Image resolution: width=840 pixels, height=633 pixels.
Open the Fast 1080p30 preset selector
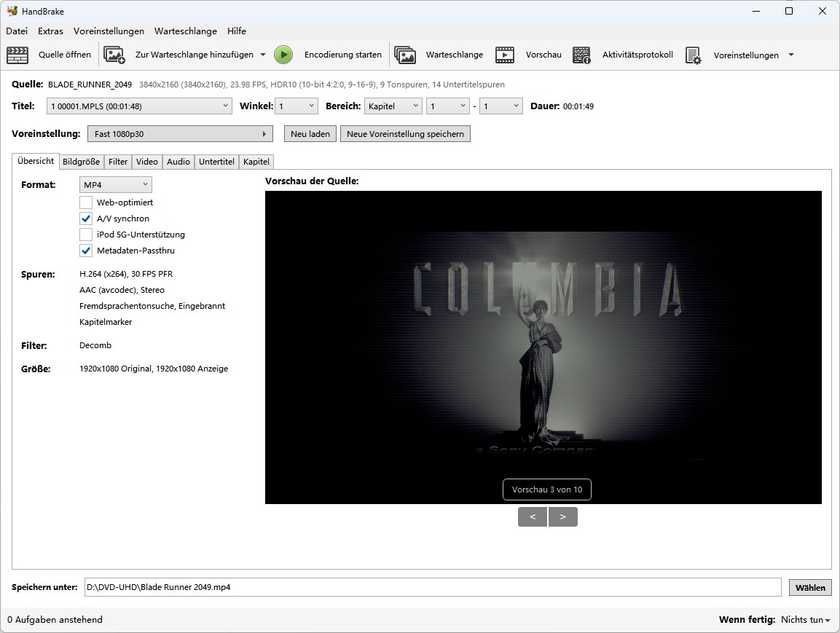(180, 134)
